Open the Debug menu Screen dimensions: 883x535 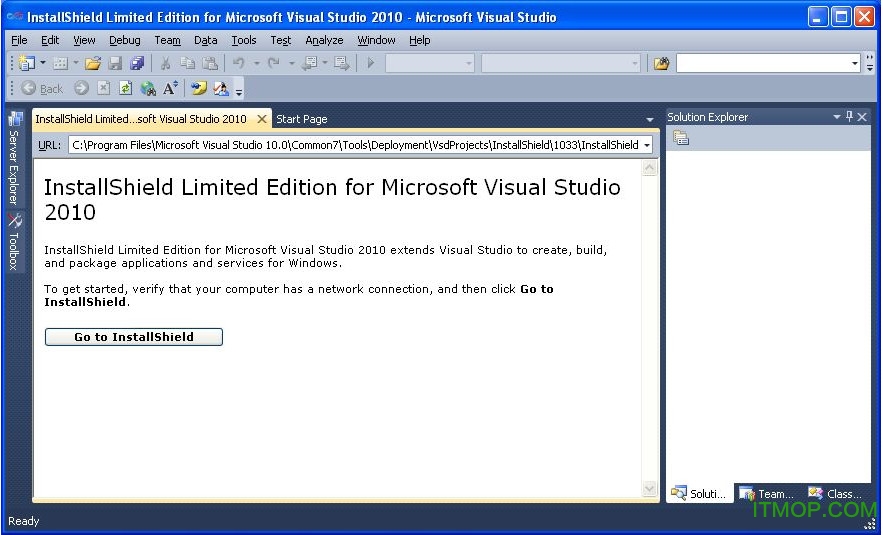pos(124,40)
